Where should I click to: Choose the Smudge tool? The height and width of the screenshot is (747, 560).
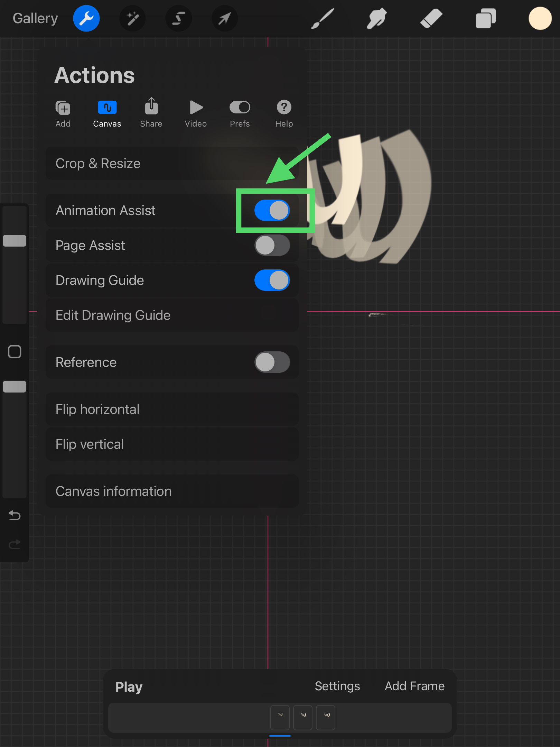click(376, 19)
